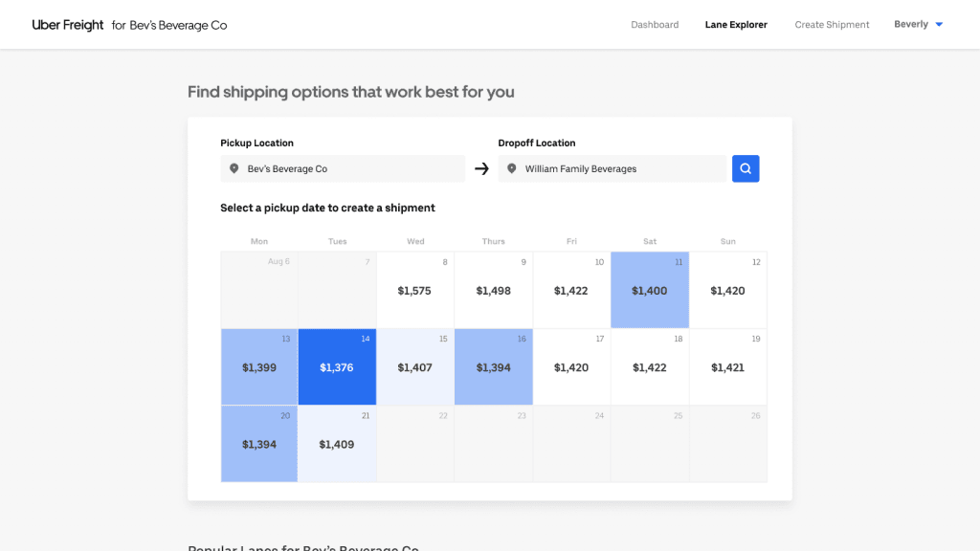The image size is (980, 551).
Task: Choose the 13th with $1,399 rate
Action: (x=259, y=366)
